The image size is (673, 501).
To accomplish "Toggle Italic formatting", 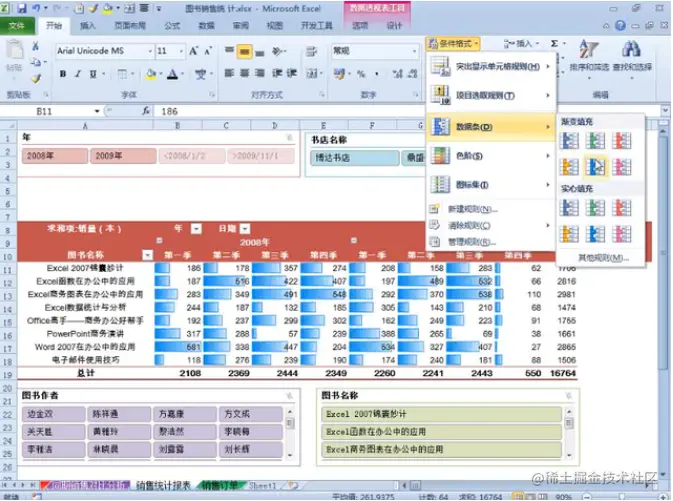I will pyautogui.click(x=78, y=74).
